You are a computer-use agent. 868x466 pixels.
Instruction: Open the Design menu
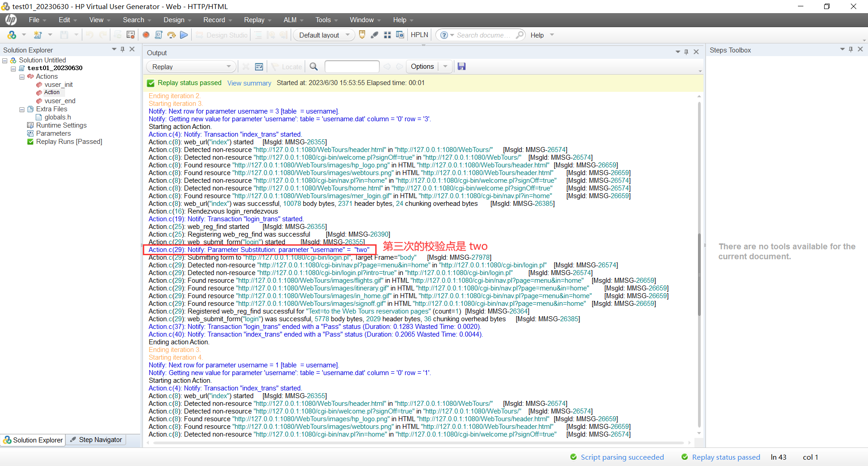point(178,20)
